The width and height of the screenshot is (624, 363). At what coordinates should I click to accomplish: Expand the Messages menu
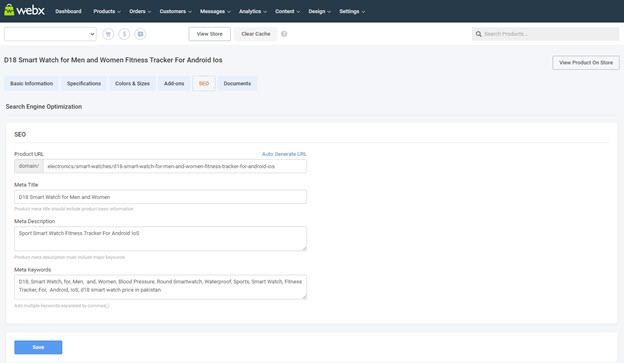coord(215,11)
